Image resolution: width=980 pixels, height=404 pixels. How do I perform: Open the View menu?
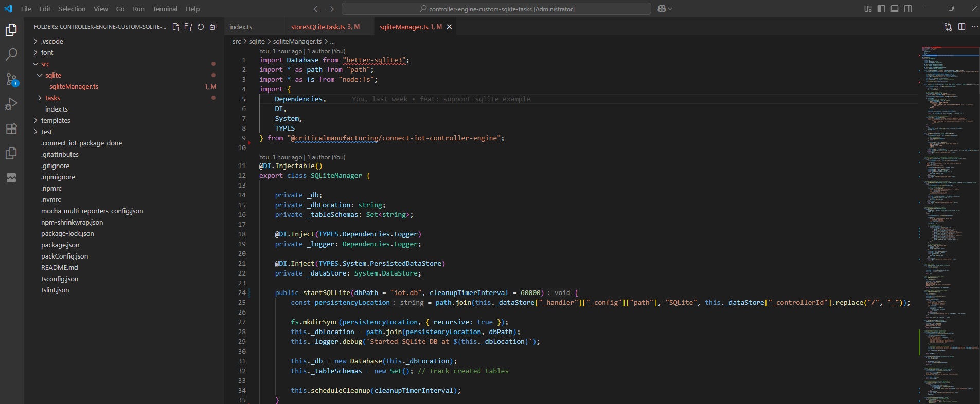101,9
